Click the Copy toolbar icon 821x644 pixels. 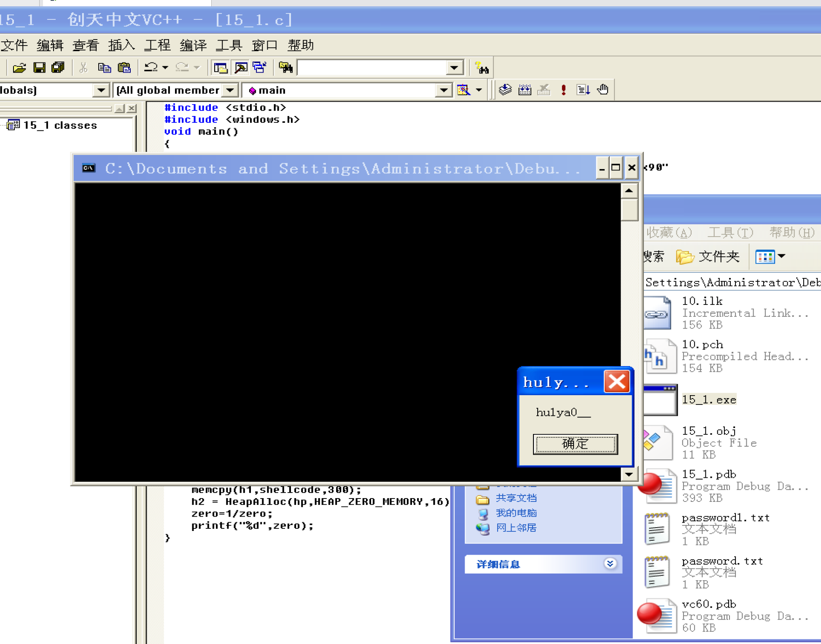coord(104,67)
